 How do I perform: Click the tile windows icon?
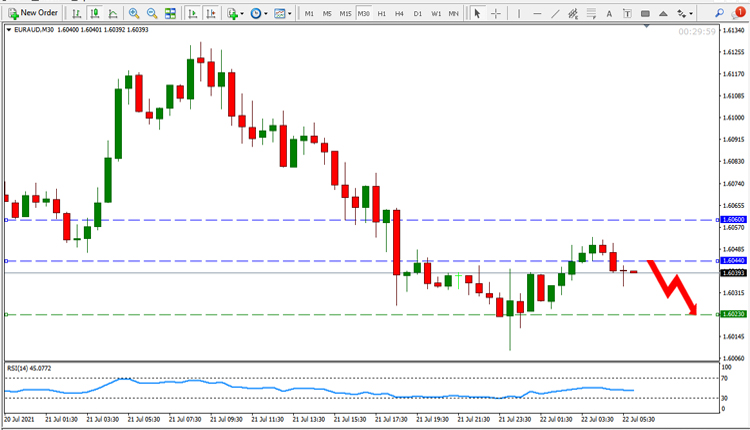pyautogui.click(x=170, y=13)
